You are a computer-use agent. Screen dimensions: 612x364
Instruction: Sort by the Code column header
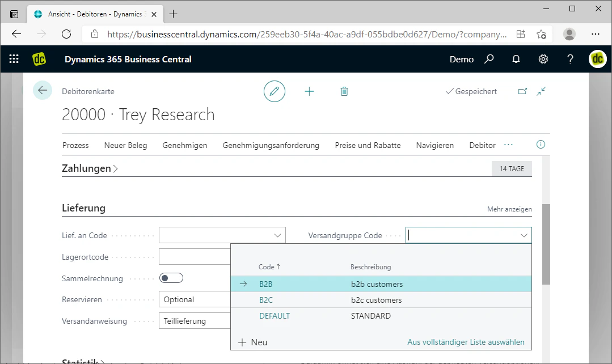pos(269,267)
